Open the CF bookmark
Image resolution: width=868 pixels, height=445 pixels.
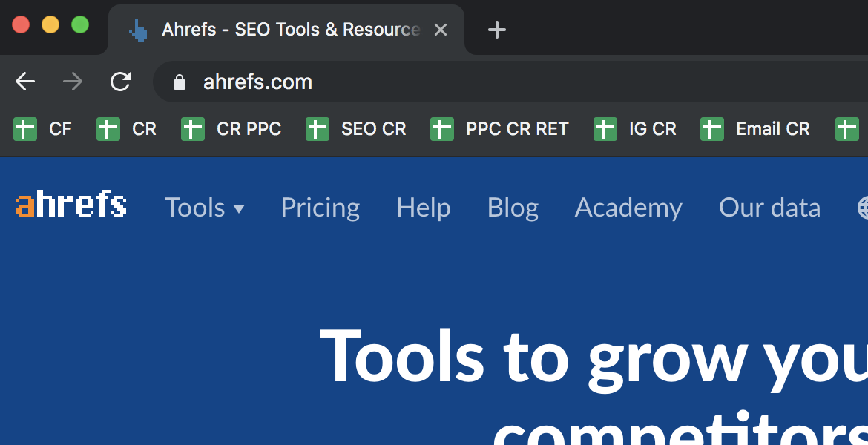pyautogui.click(x=43, y=129)
